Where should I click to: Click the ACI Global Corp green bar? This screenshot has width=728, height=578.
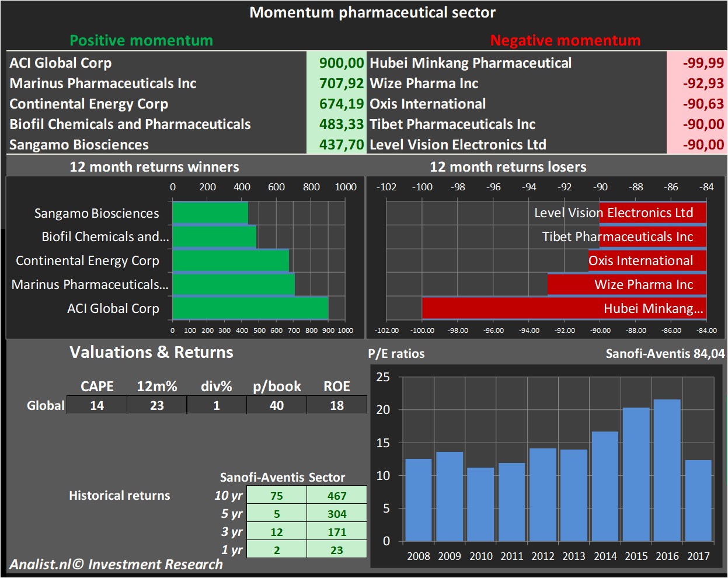[x=250, y=308]
